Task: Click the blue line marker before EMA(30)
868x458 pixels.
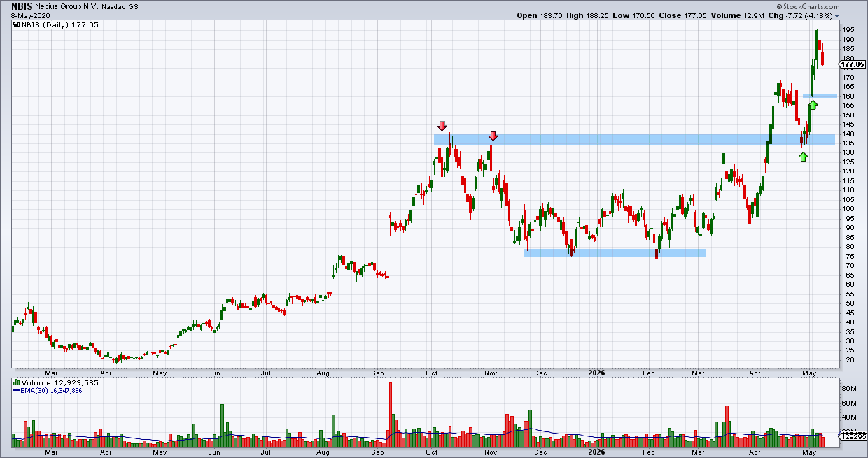Action: [x=16, y=391]
